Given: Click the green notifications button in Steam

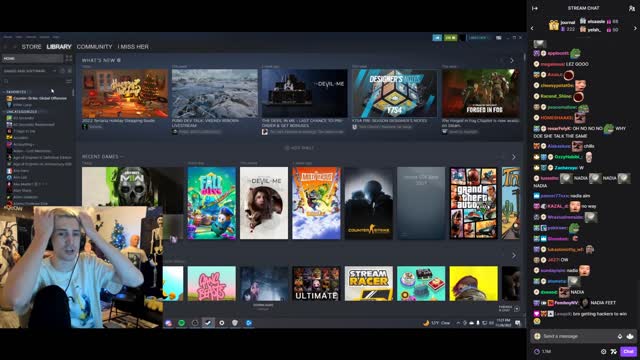Looking at the screenshot, I should click(451, 38).
